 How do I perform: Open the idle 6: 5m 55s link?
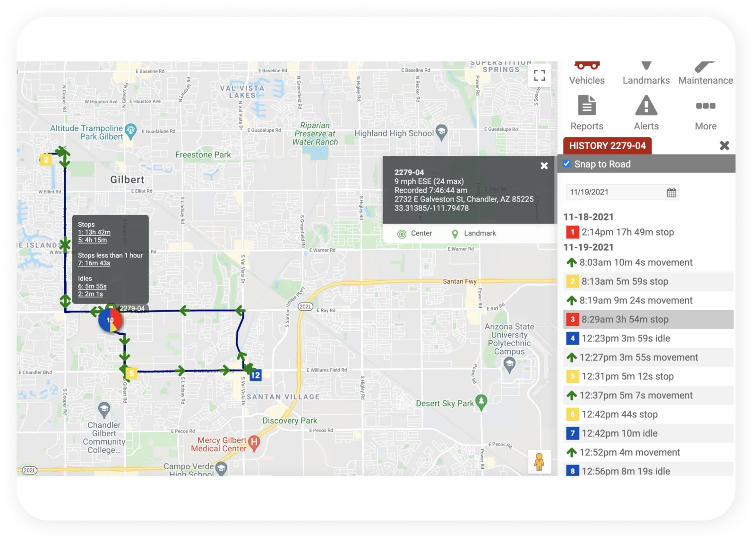pos(92,286)
